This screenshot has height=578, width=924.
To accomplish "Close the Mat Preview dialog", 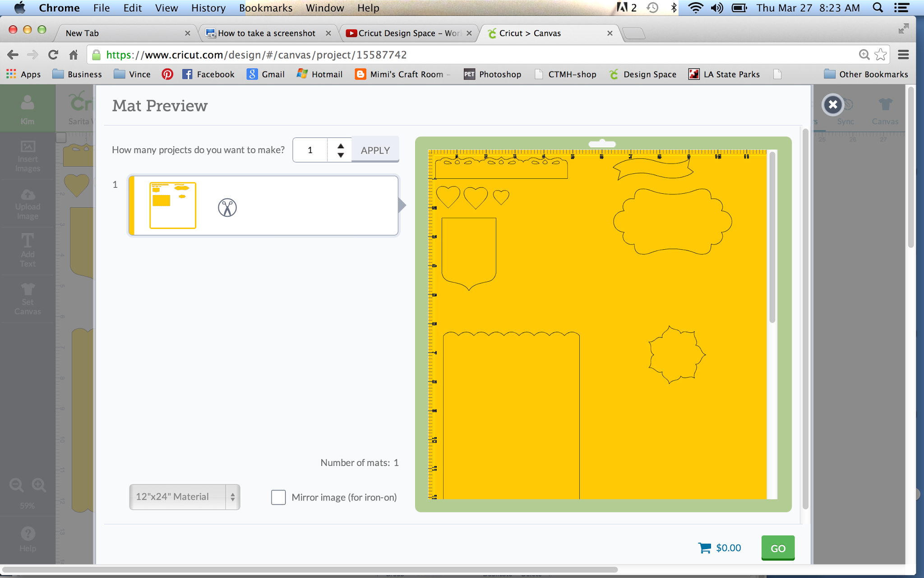I will click(833, 105).
